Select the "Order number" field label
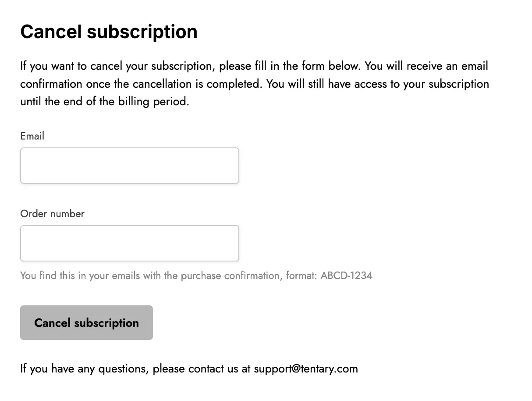The height and width of the screenshot is (401, 532). point(52,214)
